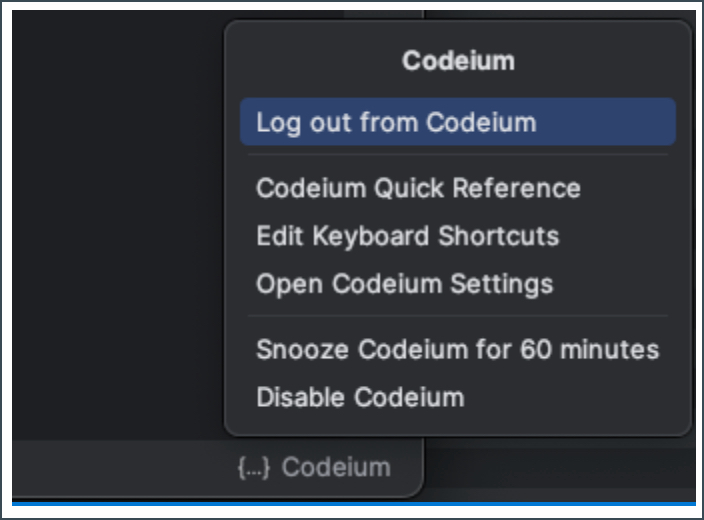The height and width of the screenshot is (520, 704).
Task: Collapse the popup via the Codeium status widget
Action: click(x=314, y=467)
